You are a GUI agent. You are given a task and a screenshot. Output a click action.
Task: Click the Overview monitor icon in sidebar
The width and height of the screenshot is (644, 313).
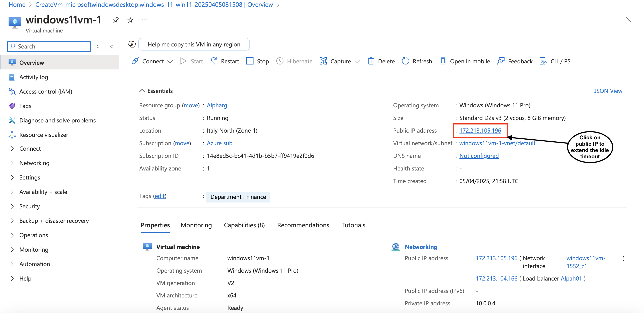(x=12, y=62)
